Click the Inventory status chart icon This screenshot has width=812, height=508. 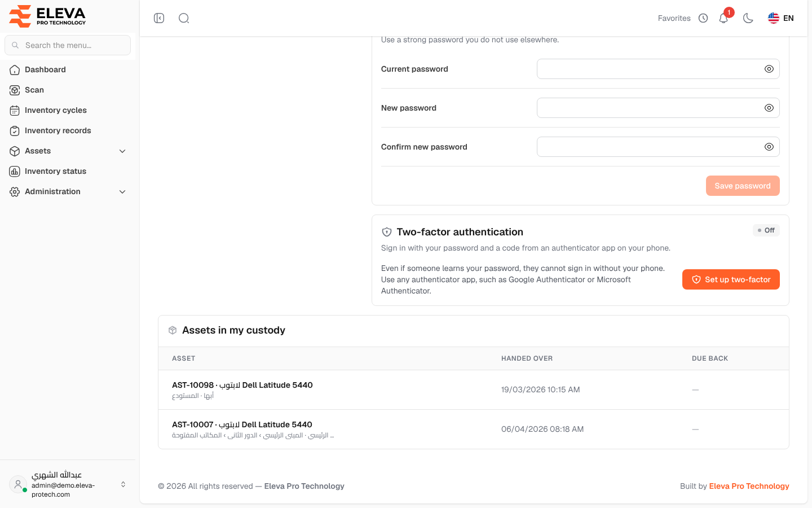coord(15,171)
